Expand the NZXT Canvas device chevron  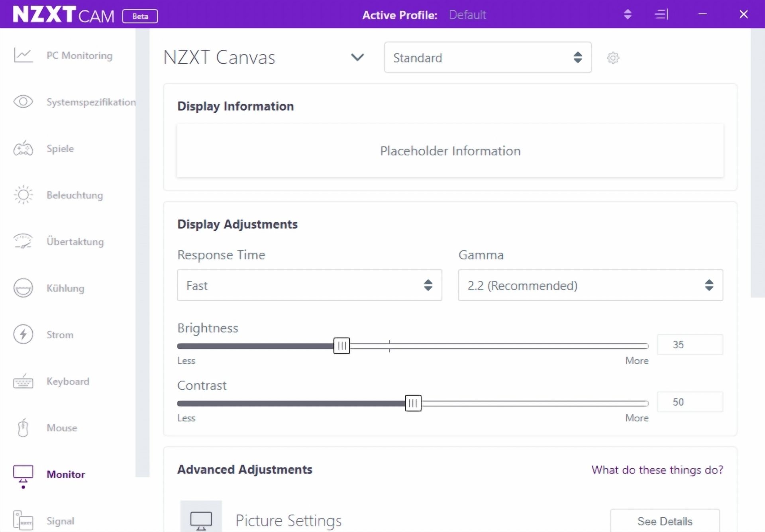pyautogui.click(x=357, y=57)
